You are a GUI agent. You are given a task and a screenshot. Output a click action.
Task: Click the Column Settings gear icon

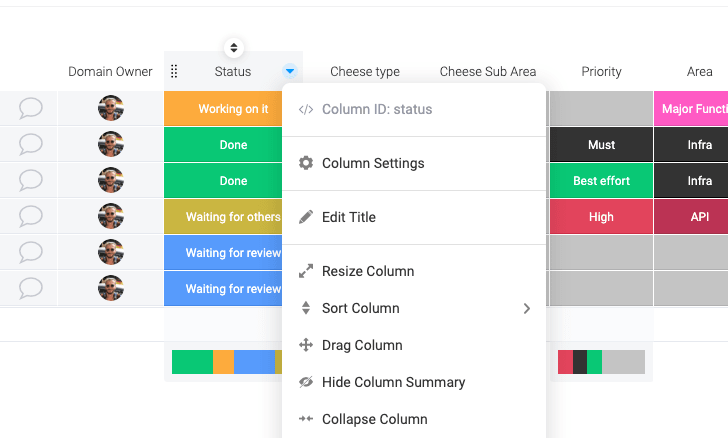pos(306,163)
